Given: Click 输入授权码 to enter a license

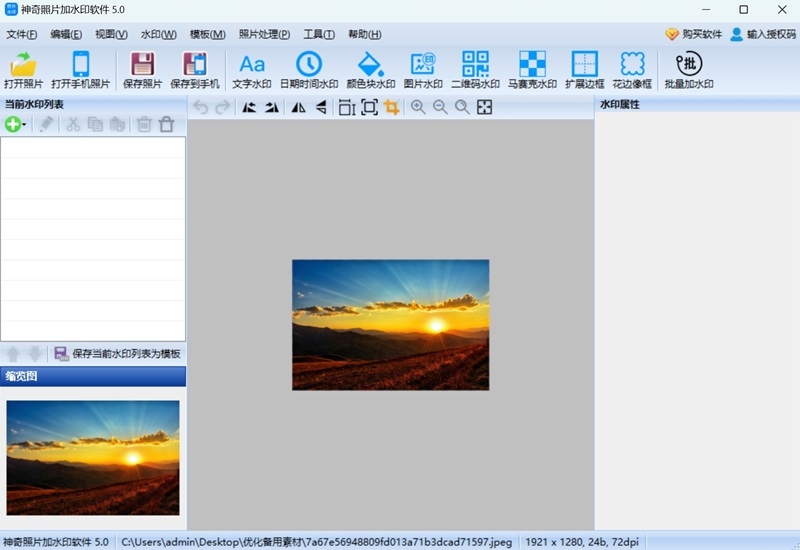Looking at the screenshot, I should click(763, 34).
